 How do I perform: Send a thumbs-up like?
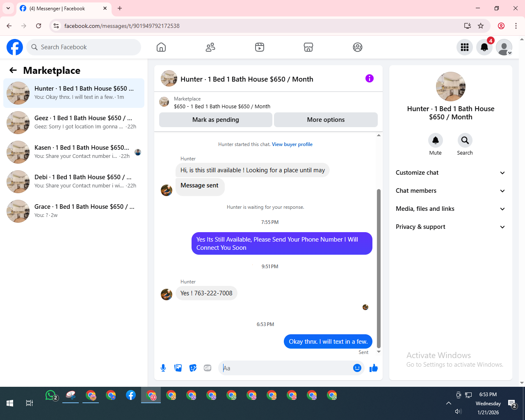(374, 368)
